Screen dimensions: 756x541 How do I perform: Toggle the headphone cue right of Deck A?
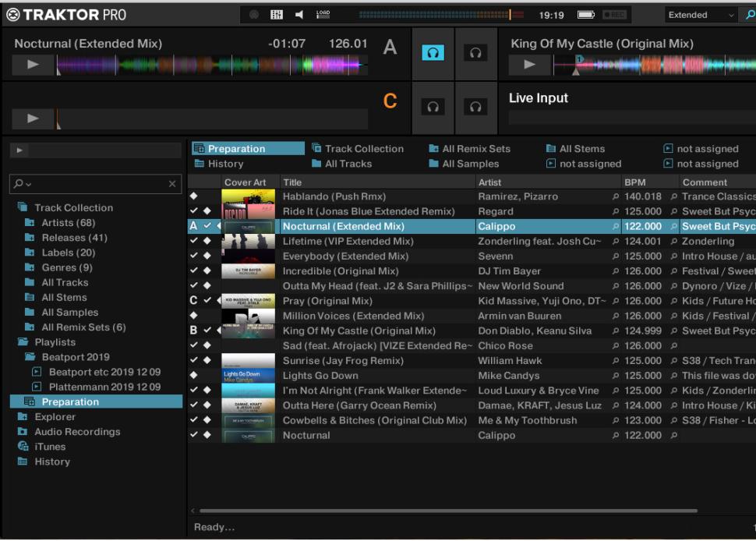tap(475, 53)
